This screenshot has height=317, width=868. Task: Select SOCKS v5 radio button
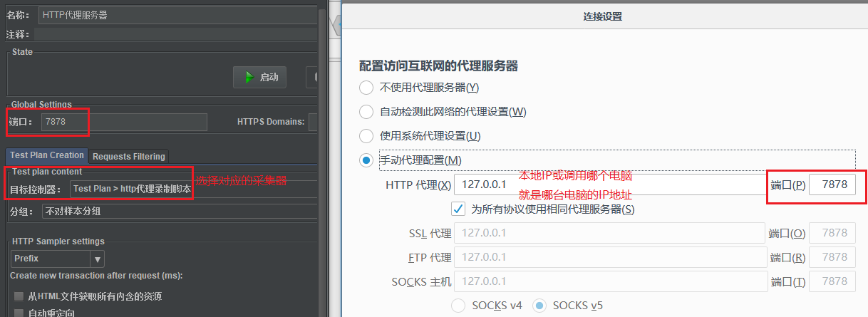click(x=540, y=306)
